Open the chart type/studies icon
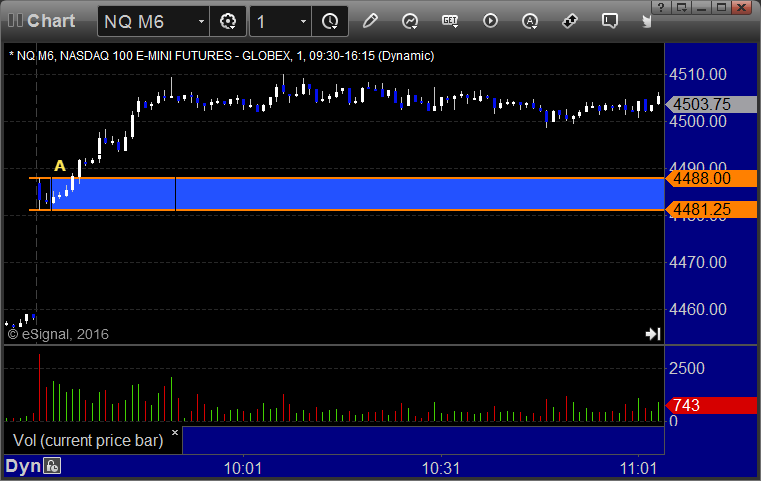 click(x=410, y=21)
